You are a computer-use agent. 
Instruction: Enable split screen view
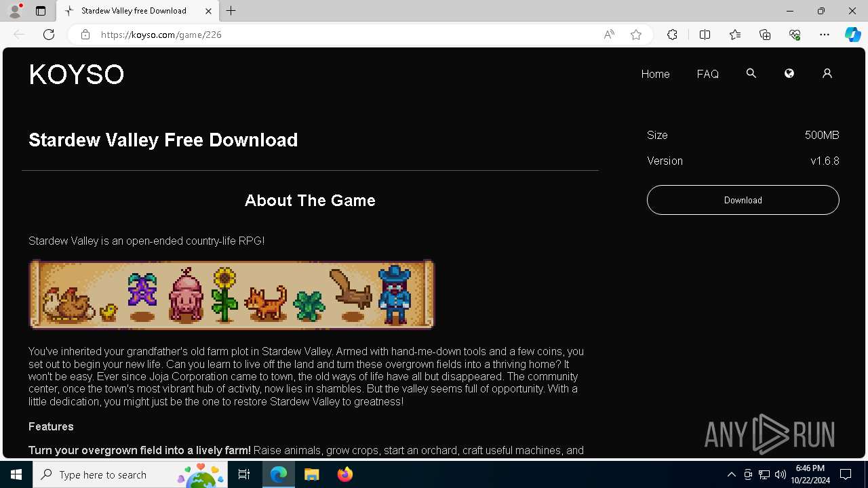[x=705, y=35]
